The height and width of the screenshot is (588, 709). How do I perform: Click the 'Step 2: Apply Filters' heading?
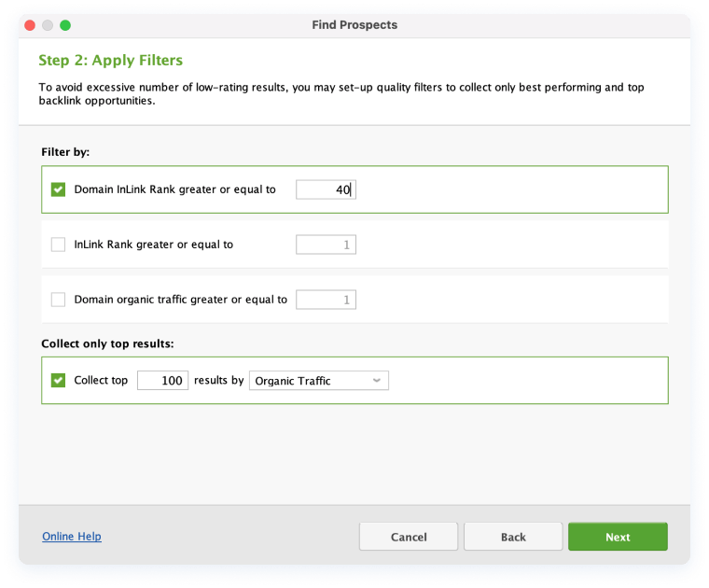[x=110, y=61]
